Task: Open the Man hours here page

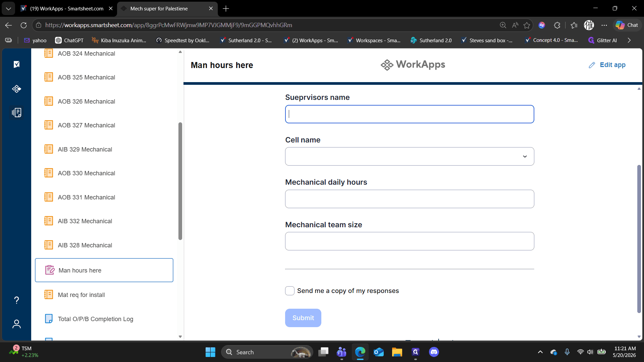Action: pos(104,270)
